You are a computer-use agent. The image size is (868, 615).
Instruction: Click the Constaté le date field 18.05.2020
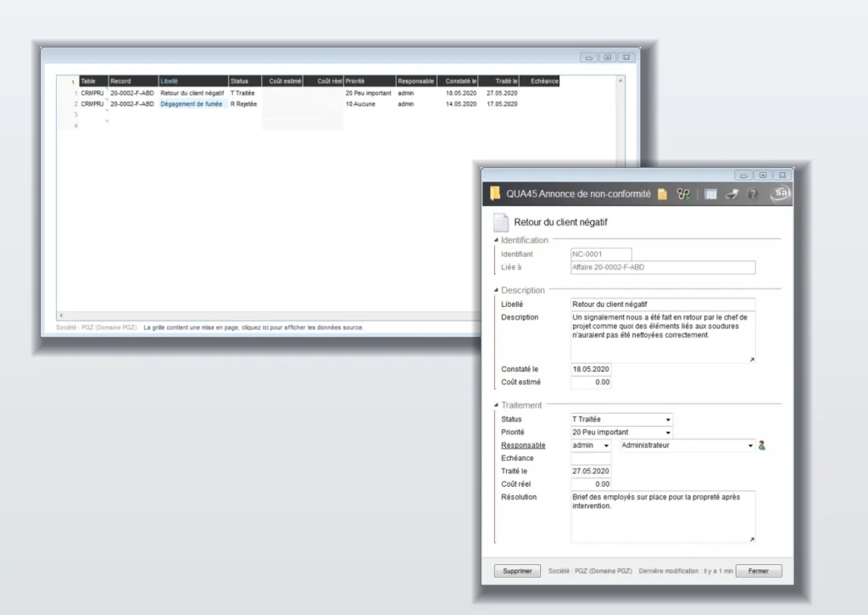(x=591, y=369)
